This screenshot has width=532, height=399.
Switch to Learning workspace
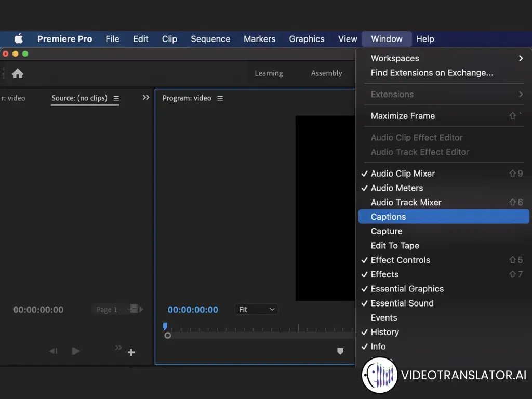[269, 73]
